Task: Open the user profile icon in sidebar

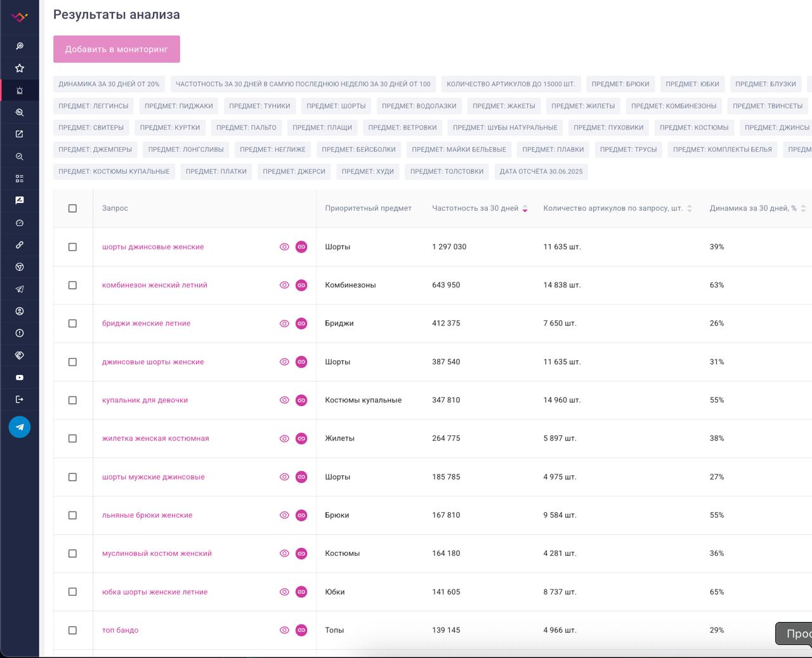Action: point(20,311)
